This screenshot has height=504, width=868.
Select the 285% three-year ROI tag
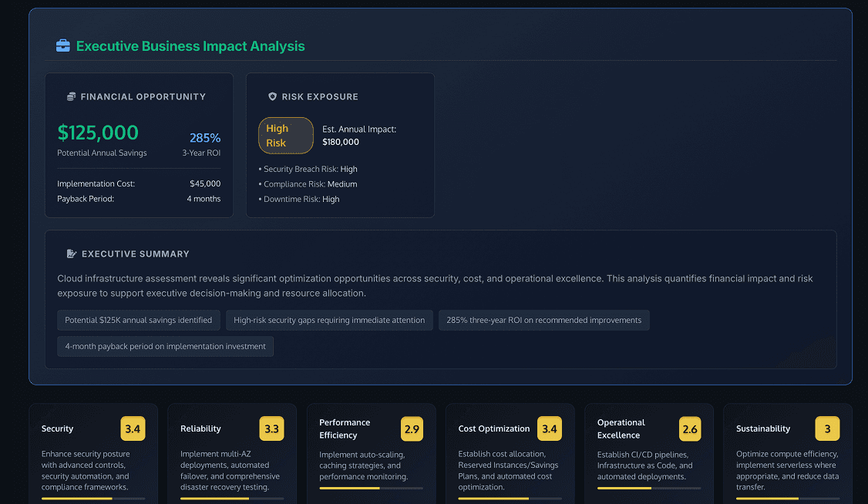point(543,320)
